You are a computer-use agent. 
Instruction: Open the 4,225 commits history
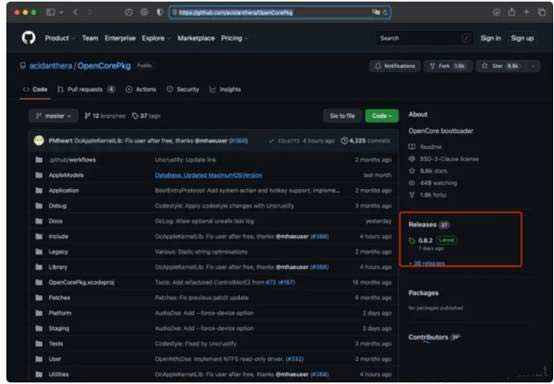(x=365, y=141)
